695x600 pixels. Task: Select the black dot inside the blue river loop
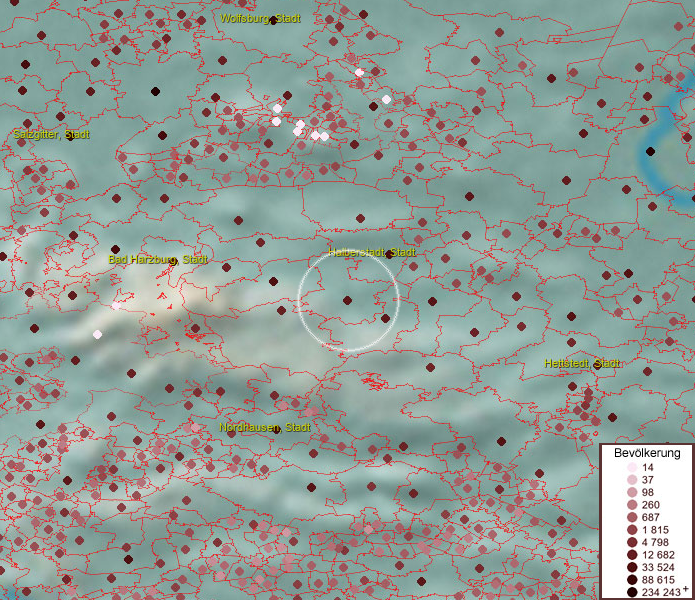coord(650,152)
